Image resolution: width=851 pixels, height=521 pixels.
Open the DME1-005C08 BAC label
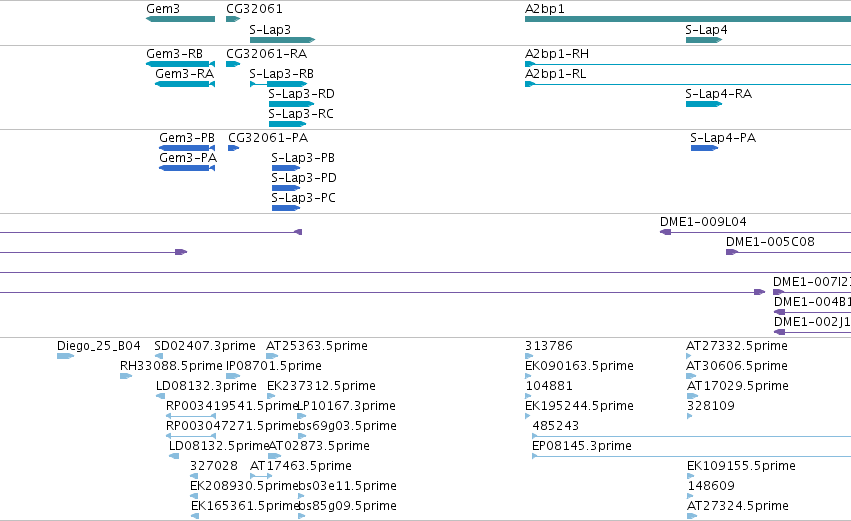tap(770, 242)
